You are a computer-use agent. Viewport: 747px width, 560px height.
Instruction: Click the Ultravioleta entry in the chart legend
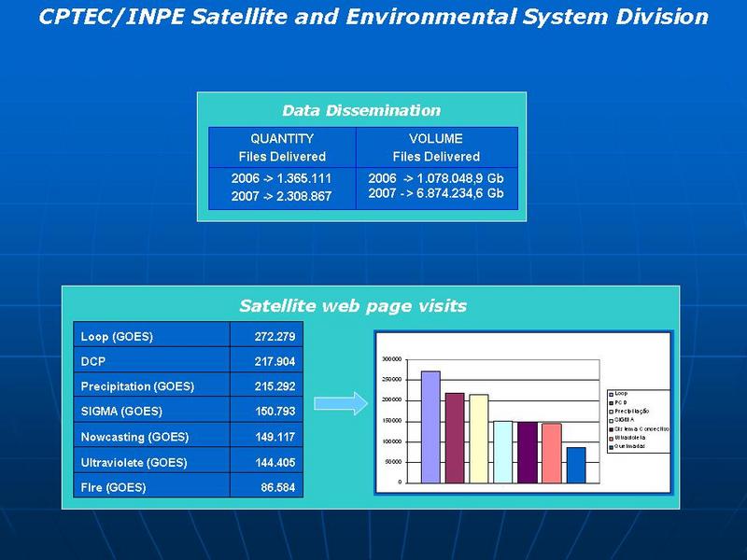point(627,438)
